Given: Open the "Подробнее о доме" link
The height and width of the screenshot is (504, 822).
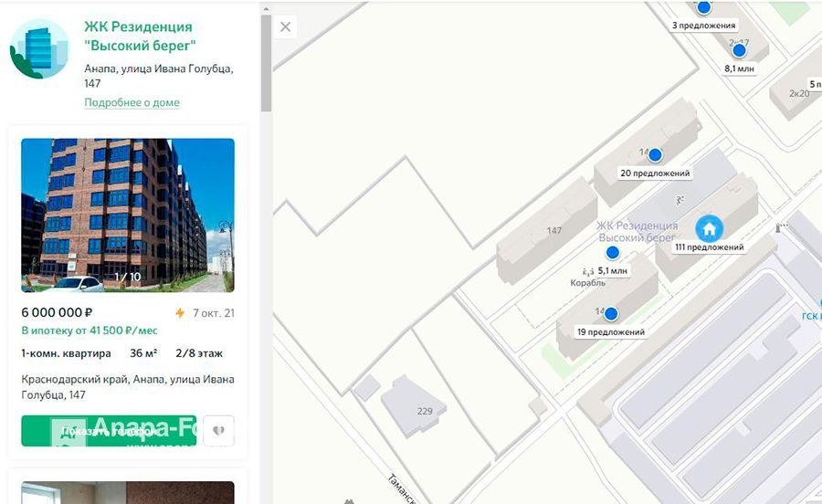Looking at the screenshot, I should (132, 102).
